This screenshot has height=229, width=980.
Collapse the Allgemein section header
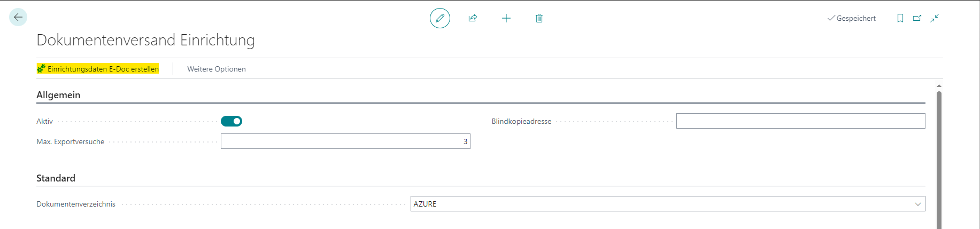point(58,95)
